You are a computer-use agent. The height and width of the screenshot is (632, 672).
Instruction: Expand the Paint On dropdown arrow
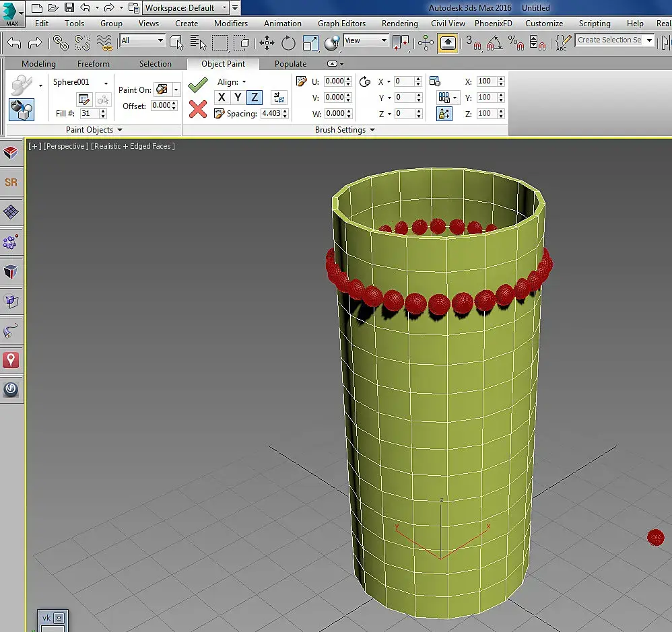176,90
